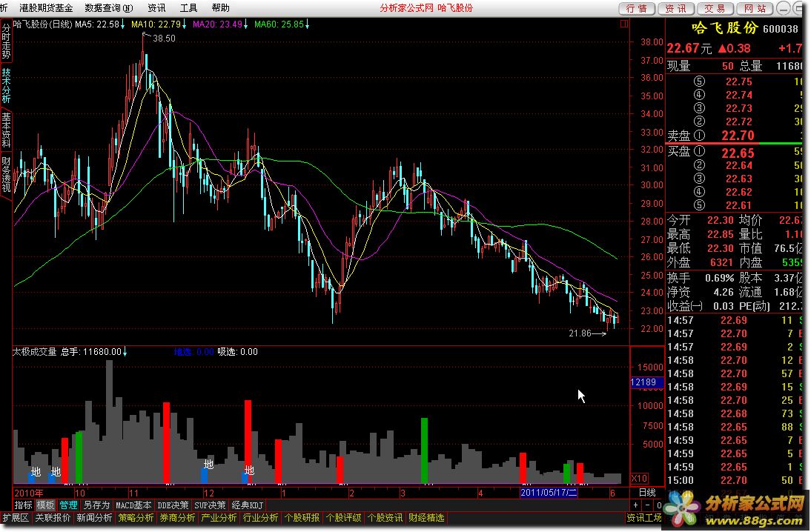Click the 网站 button at top right
811x532 pixels.
[755, 8]
